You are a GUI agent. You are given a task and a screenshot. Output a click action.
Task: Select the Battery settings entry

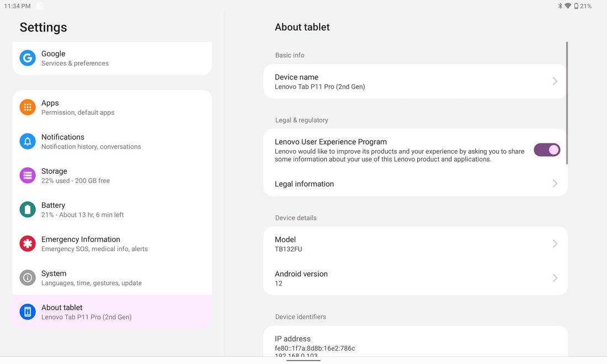[112, 209]
